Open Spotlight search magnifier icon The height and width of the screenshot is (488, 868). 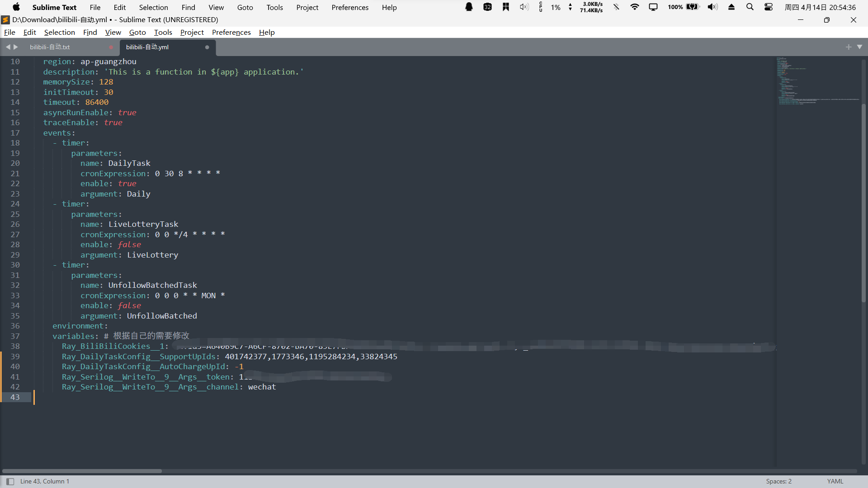750,7
